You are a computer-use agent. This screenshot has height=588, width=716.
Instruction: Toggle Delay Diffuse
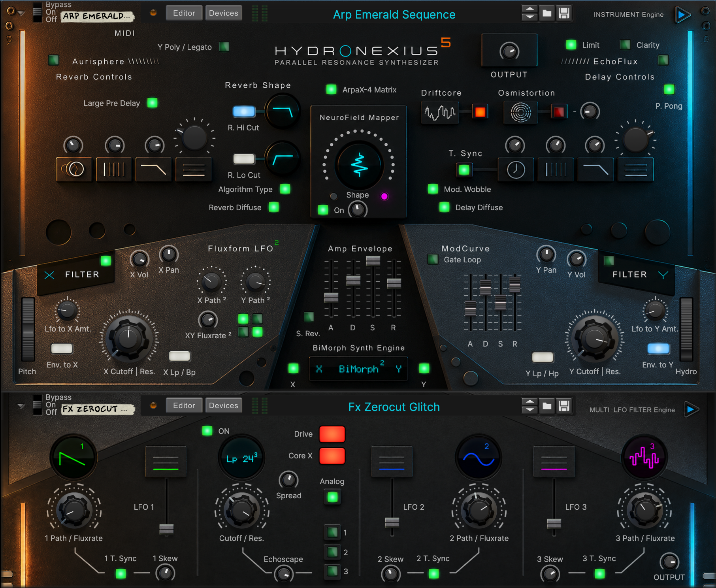click(445, 207)
